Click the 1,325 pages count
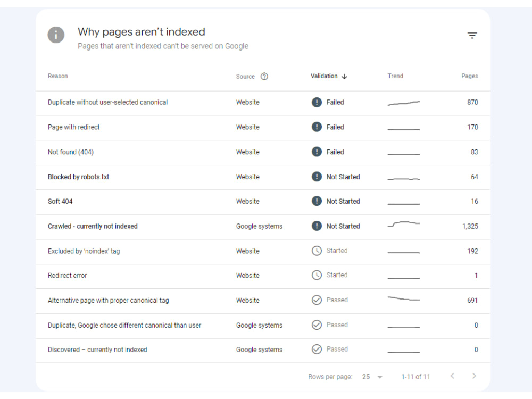The width and height of the screenshot is (532, 399). 470,226
